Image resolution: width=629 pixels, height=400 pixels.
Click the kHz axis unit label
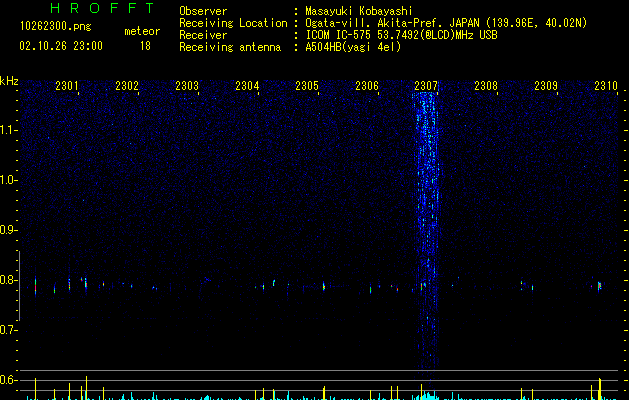click(9, 81)
